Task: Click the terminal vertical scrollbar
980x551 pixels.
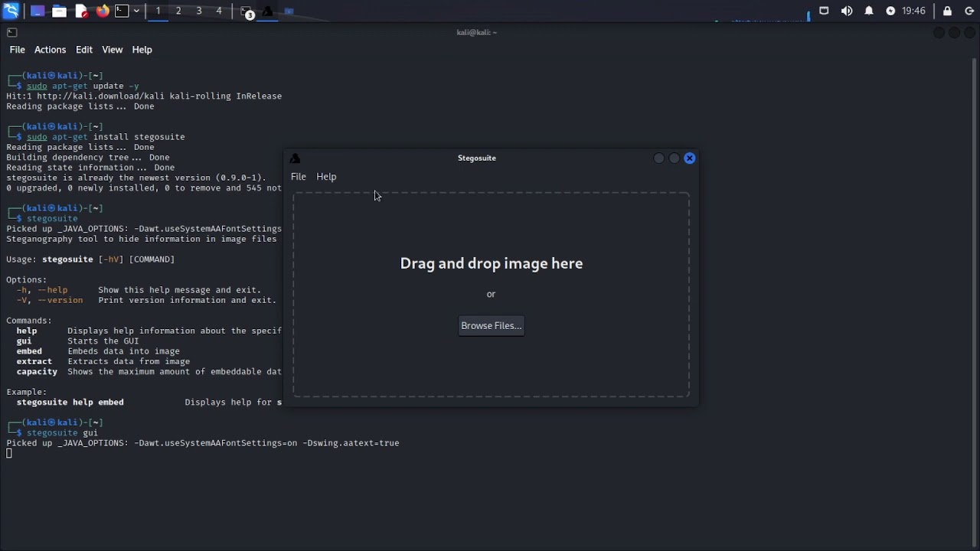Action: 975,303
